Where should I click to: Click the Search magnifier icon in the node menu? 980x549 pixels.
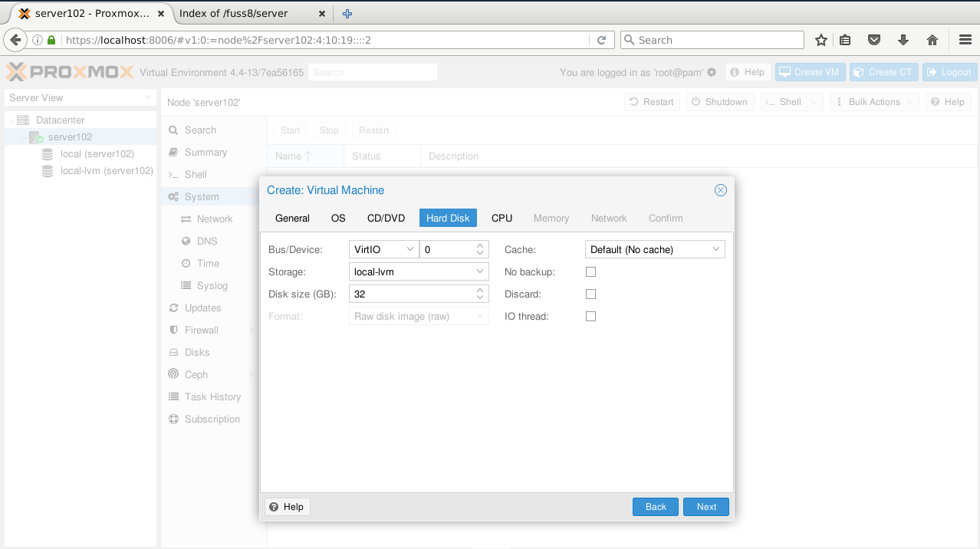[x=174, y=130]
